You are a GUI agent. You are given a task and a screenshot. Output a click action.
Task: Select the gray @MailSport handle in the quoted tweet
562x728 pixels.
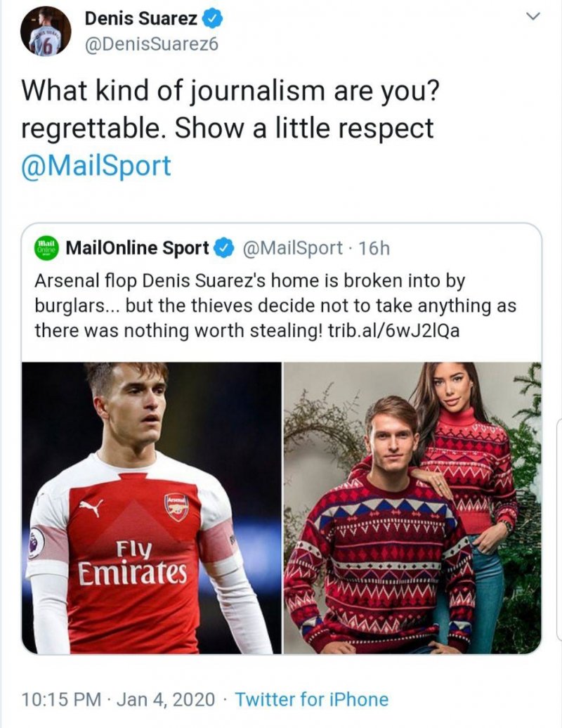pos(293,248)
